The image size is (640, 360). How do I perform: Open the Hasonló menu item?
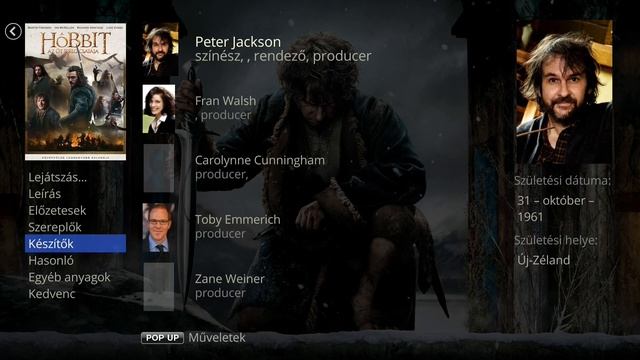click(x=51, y=260)
